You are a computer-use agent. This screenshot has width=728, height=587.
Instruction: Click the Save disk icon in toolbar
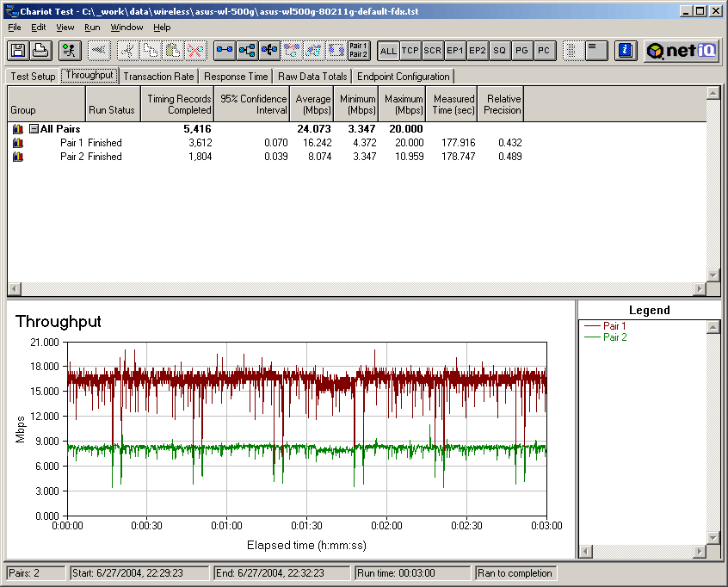[x=18, y=51]
